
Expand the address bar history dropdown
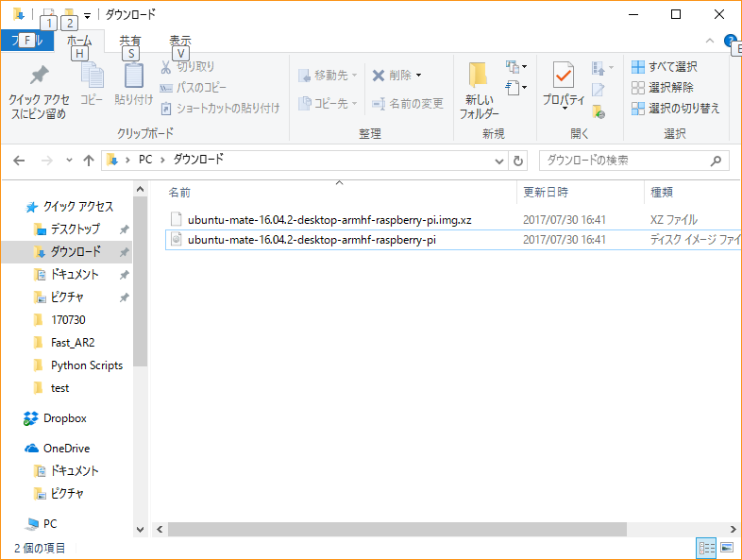[498, 161]
